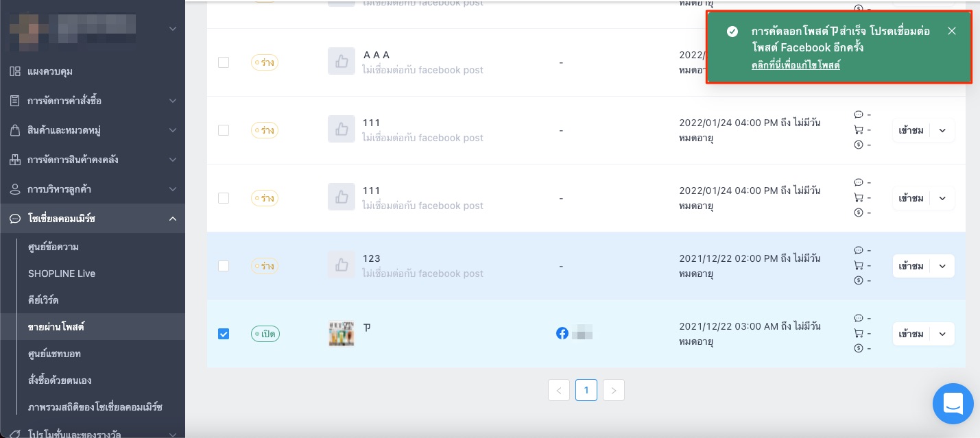Collapse โซเชียลคอมเมิร์ซ menu chevron
Image resolution: width=980 pixels, height=438 pixels.
173,219
